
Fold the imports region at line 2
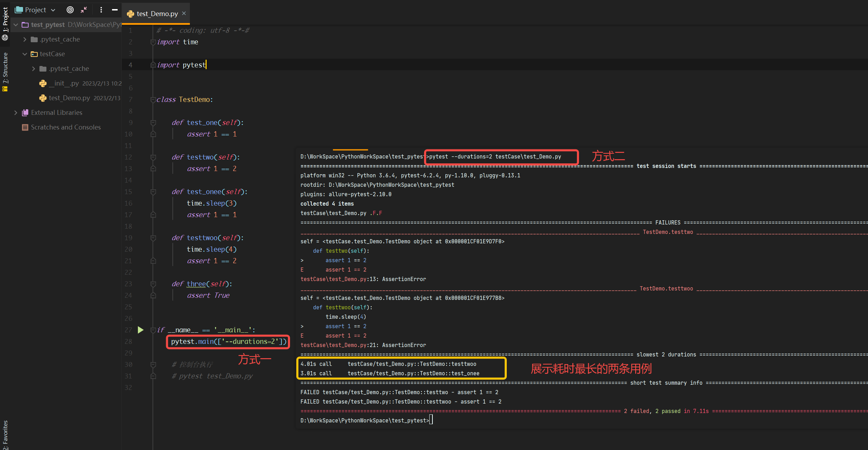153,42
